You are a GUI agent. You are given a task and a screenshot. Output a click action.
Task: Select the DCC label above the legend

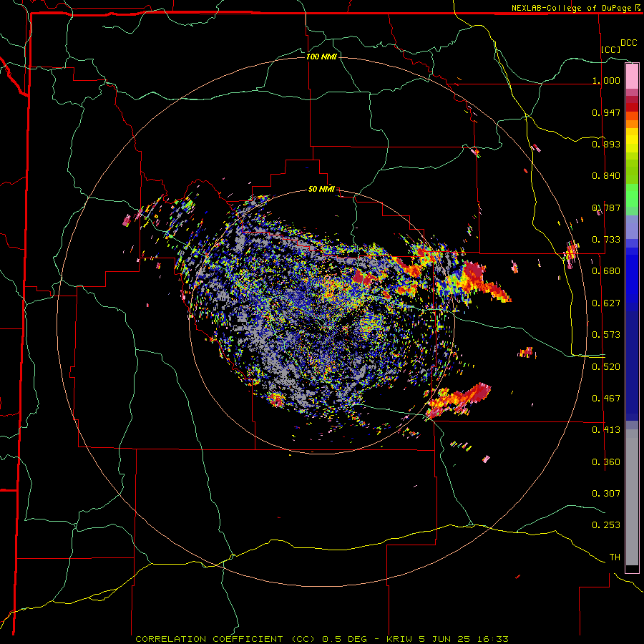(x=628, y=43)
